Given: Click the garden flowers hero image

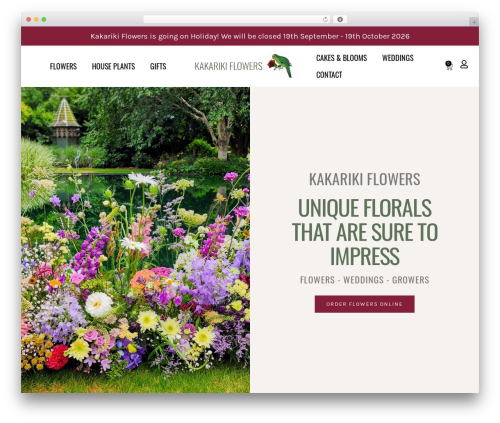Looking at the screenshot, I should pyautogui.click(x=135, y=240).
